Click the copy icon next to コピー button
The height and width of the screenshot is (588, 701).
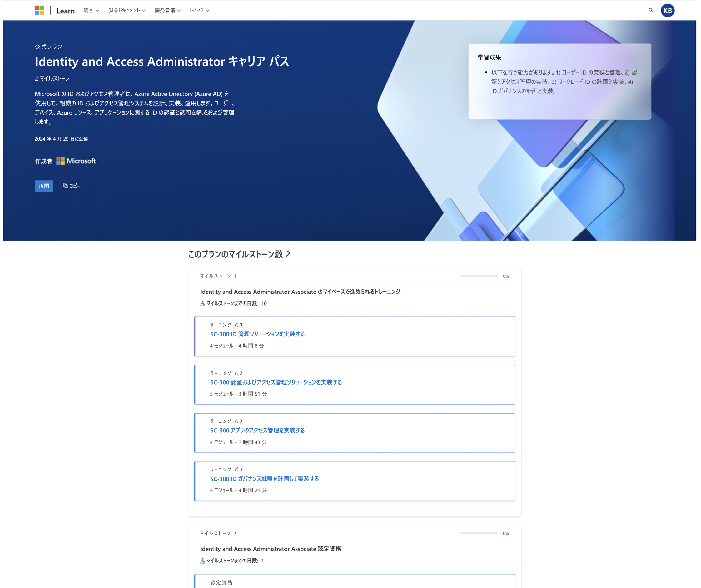64,186
